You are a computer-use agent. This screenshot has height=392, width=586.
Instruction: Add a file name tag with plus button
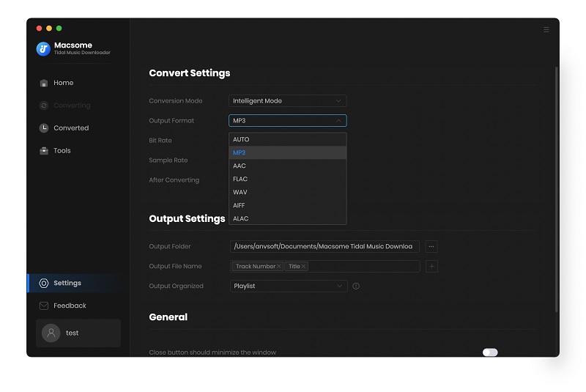[431, 267]
